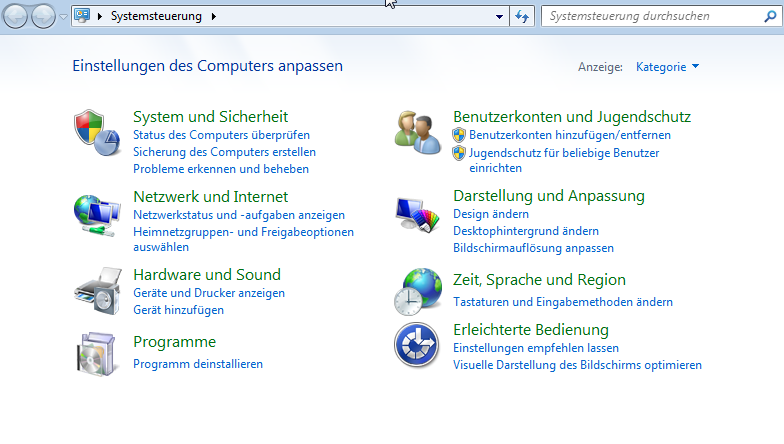Open the Kategorie view dropdown

point(667,67)
